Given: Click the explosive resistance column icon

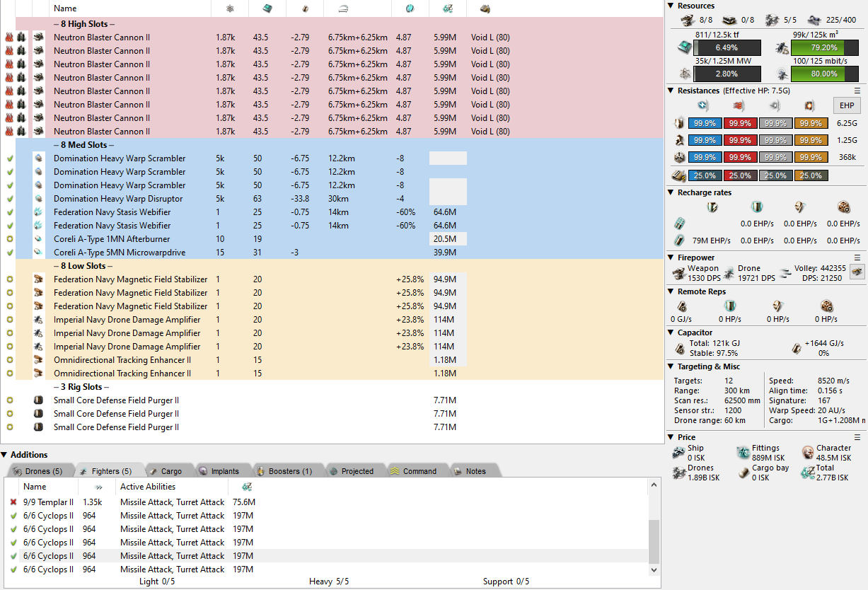Looking at the screenshot, I should point(809,106).
